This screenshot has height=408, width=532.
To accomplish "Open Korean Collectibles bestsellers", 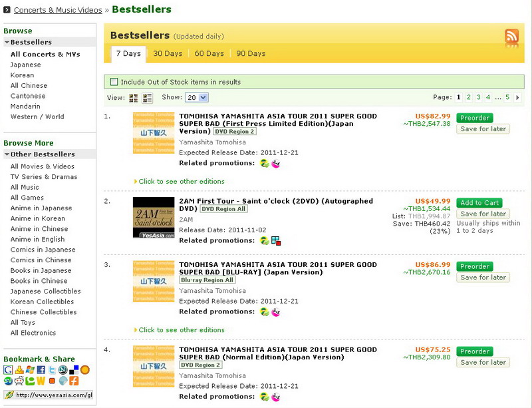I will coord(42,302).
